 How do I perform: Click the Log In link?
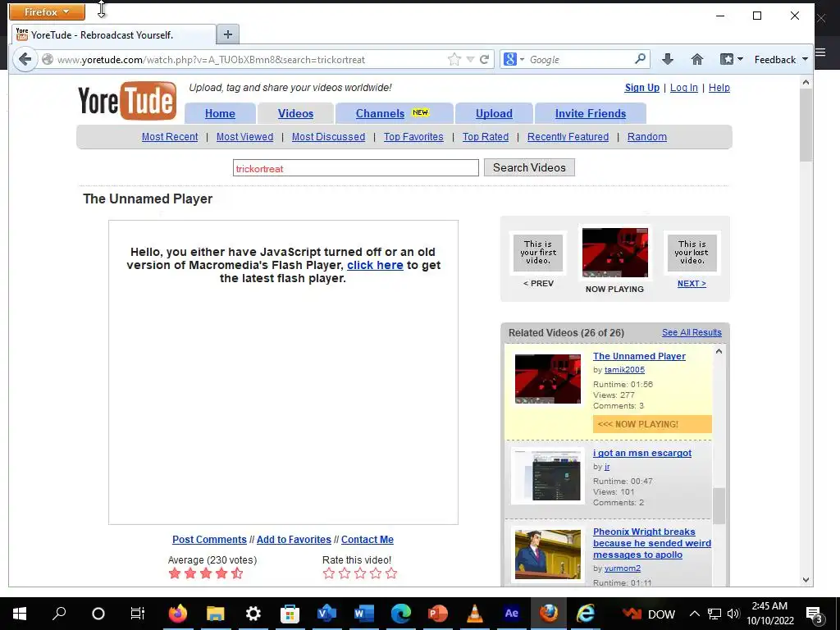point(684,88)
